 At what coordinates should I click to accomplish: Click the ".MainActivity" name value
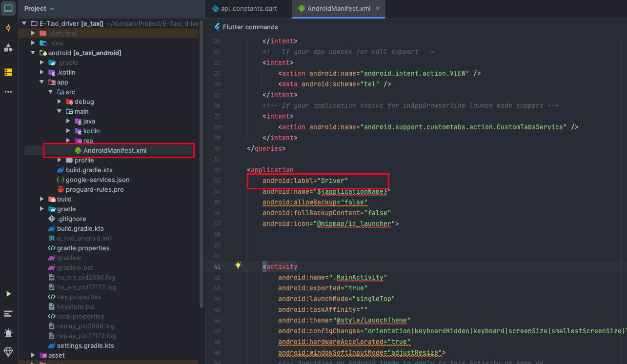(359, 277)
